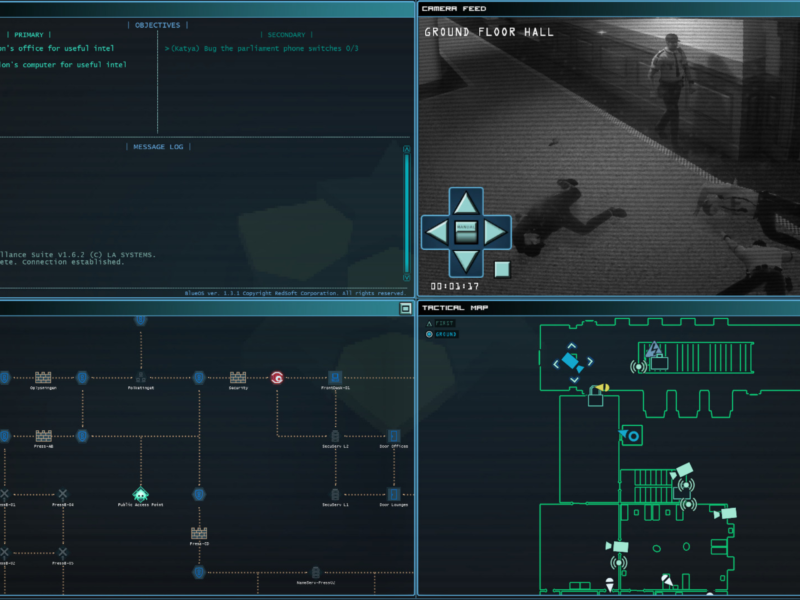The height and width of the screenshot is (600, 800).
Task: Click the Security firewall node on network map
Action: pyautogui.click(x=239, y=375)
